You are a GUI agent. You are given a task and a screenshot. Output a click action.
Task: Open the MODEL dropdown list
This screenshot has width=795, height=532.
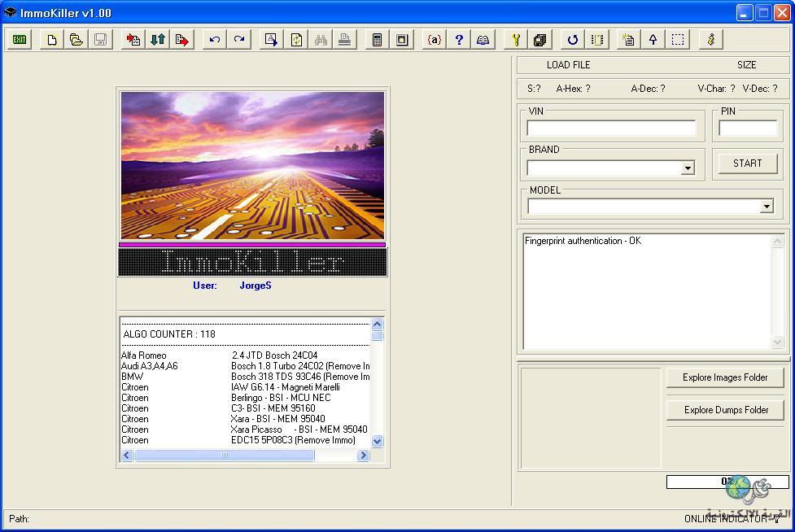pos(767,207)
